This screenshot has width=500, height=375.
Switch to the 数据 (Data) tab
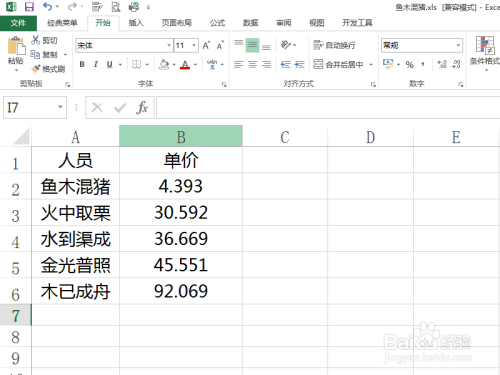click(250, 23)
